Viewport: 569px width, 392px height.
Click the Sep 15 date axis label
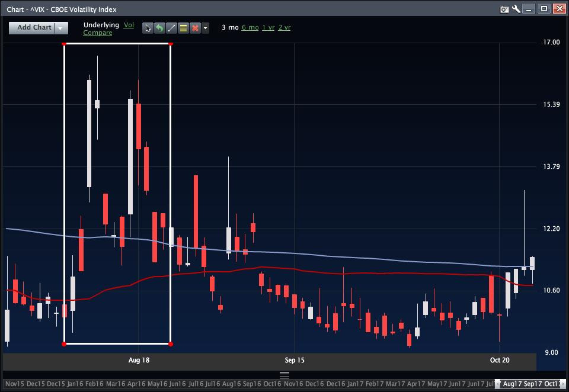click(x=295, y=360)
